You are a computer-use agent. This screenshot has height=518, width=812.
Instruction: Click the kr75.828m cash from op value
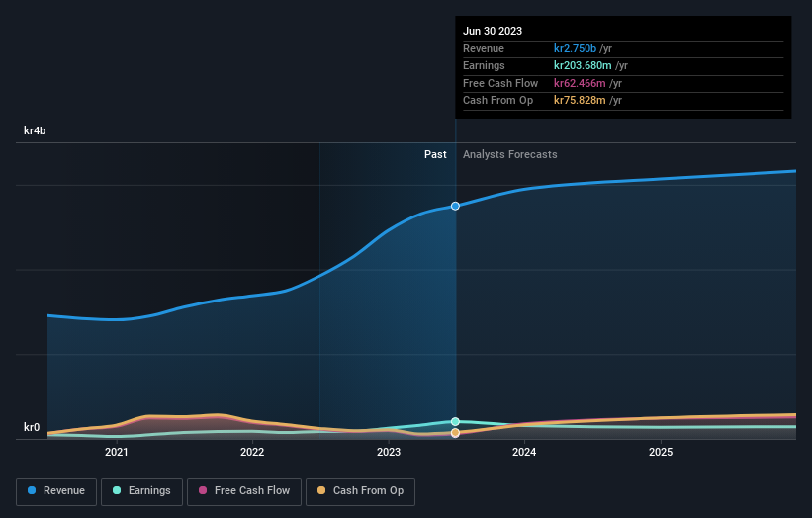pyautogui.click(x=580, y=101)
